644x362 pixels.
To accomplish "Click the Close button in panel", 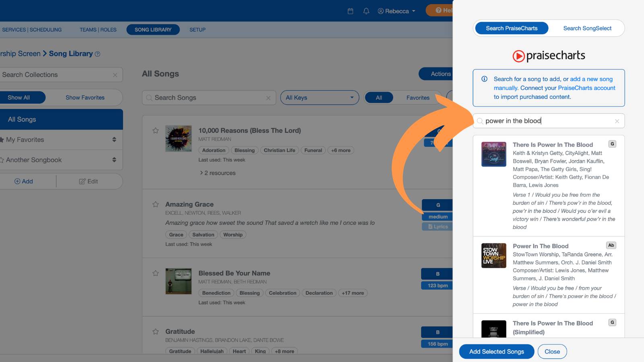I will point(552,352).
